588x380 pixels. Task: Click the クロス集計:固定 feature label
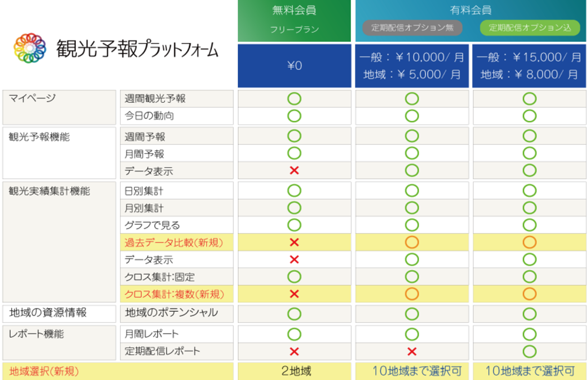click(159, 277)
